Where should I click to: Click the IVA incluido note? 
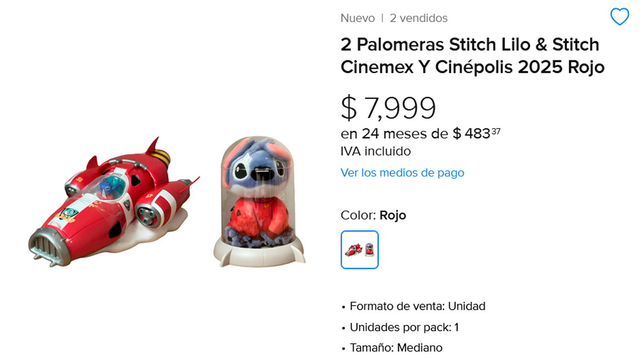(376, 151)
